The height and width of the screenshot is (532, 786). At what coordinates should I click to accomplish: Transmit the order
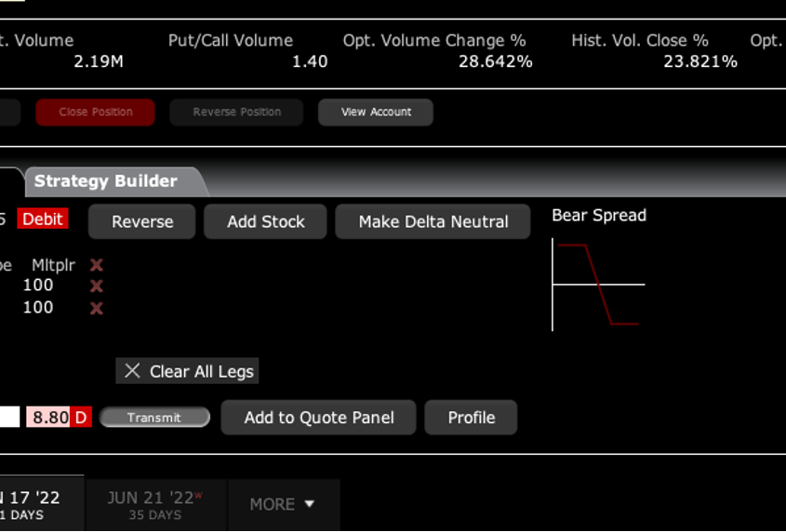click(154, 418)
